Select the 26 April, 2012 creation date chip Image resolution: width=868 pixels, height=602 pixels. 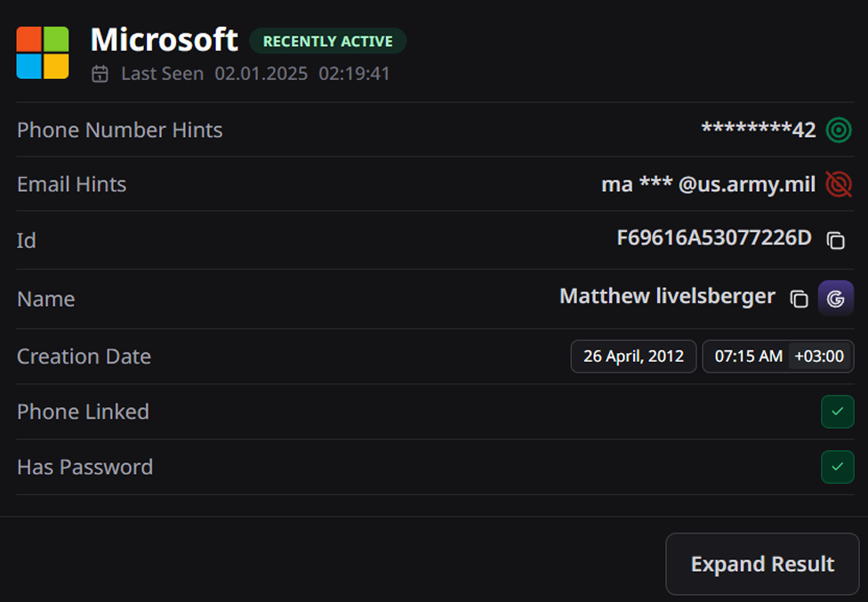click(x=633, y=357)
